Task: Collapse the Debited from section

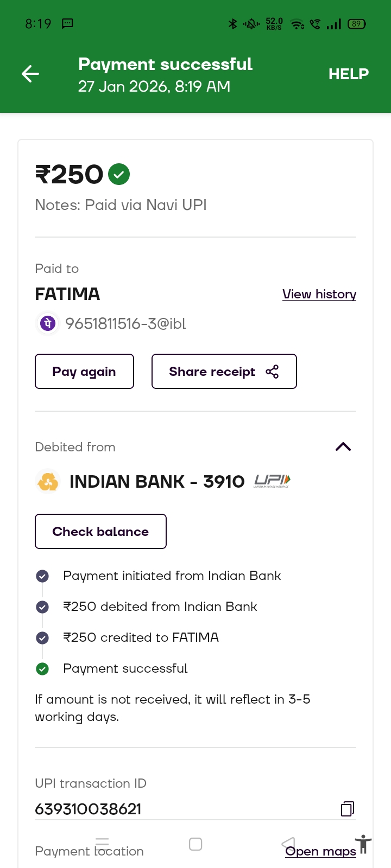Action: tap(343, 447)
